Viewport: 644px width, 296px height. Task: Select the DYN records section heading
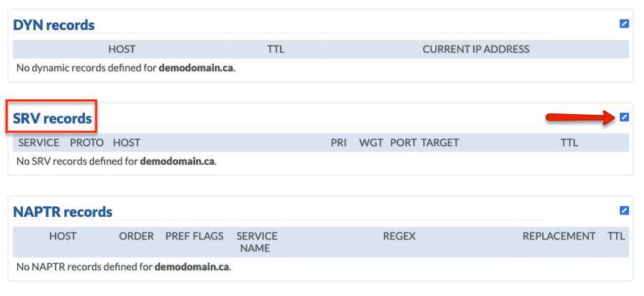(54, 25)
